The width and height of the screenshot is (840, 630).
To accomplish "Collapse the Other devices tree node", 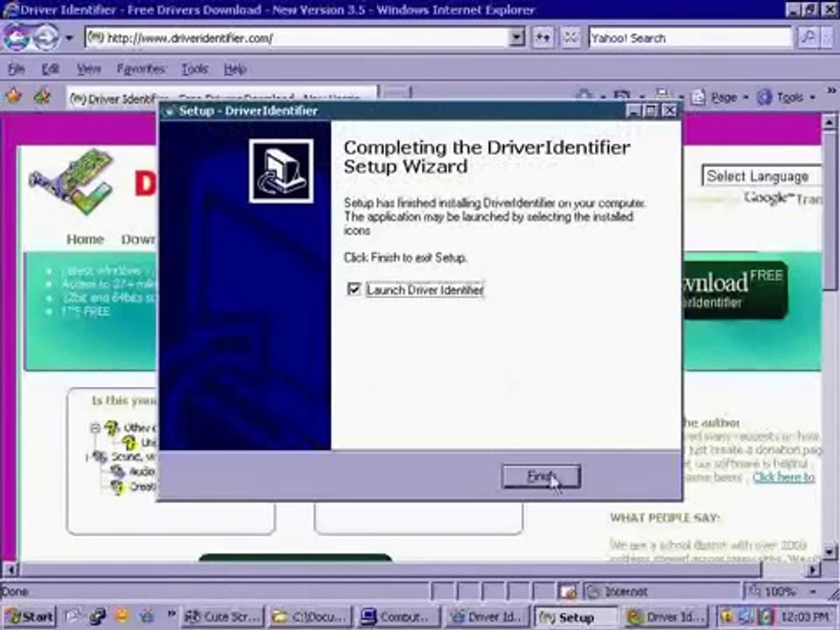I will (x=94, y=428).
